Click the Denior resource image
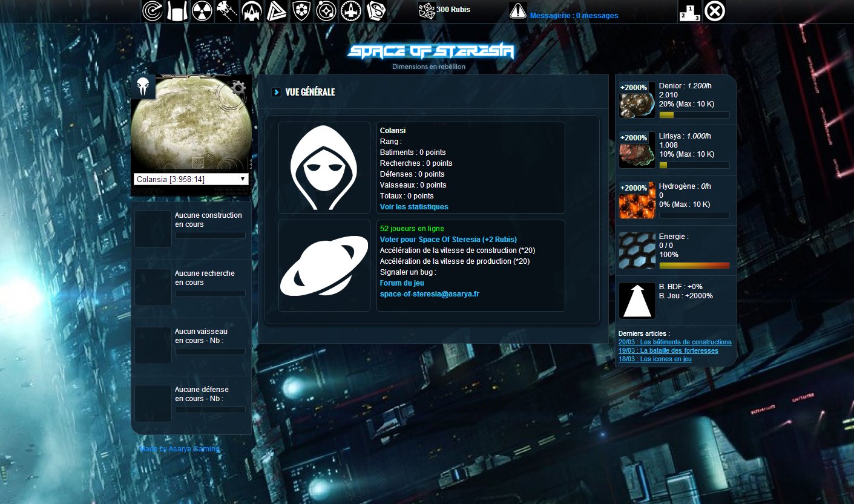854x504 pixels. [x=637, y=100]
